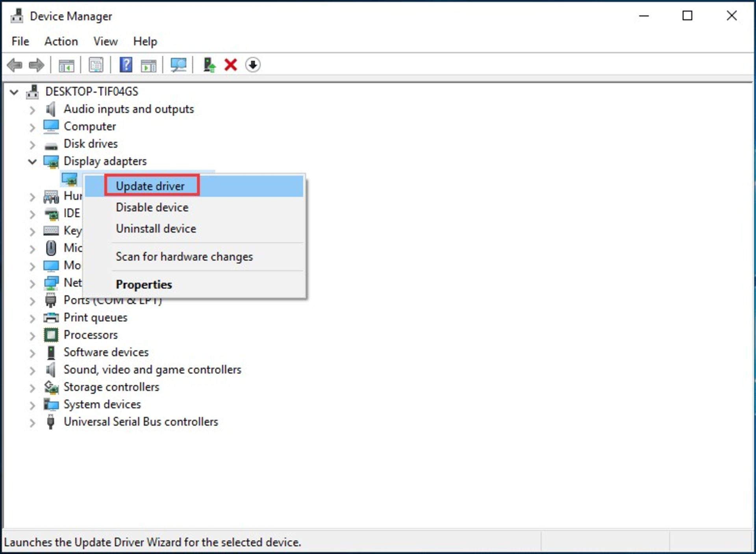Click Scan for hardware changes menu option

click(184, 256)
